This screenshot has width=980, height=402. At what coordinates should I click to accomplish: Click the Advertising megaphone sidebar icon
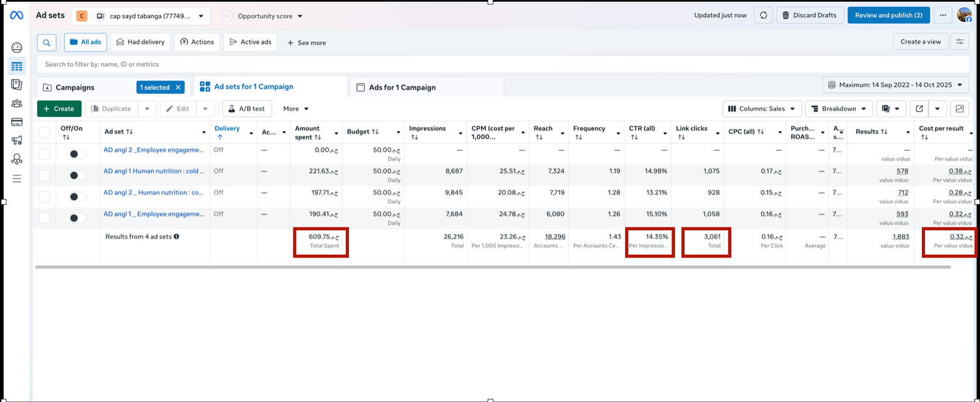[16, 141]
